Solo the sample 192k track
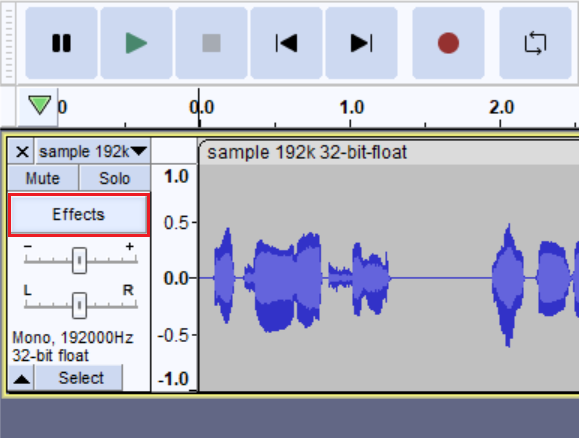579x438 pixels. click(115, 178)
